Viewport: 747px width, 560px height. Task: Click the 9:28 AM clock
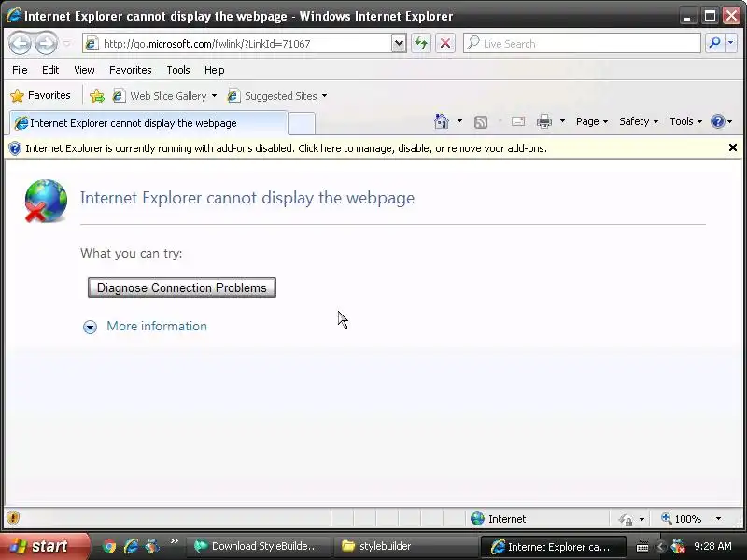pyautogui.click(x=712, y=546)
